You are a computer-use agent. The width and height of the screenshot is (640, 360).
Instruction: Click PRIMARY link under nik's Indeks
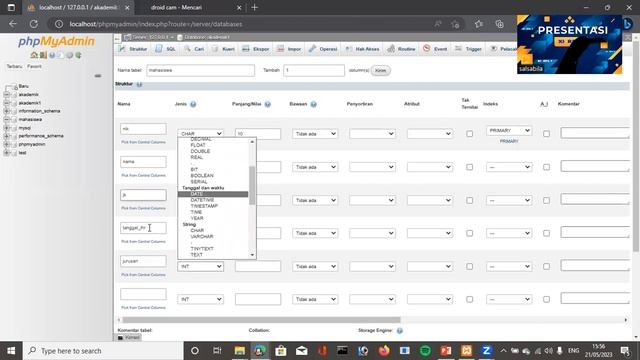click(509, 141)
